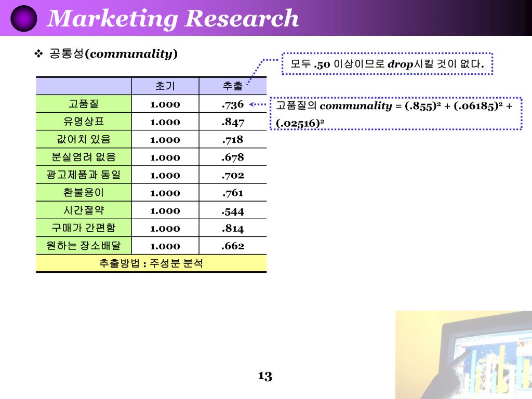This screenshot has height=399, width=532.
Task: Select the heading '공통성(communality)'
Action: pyautogui.click(x=113, y=54)
